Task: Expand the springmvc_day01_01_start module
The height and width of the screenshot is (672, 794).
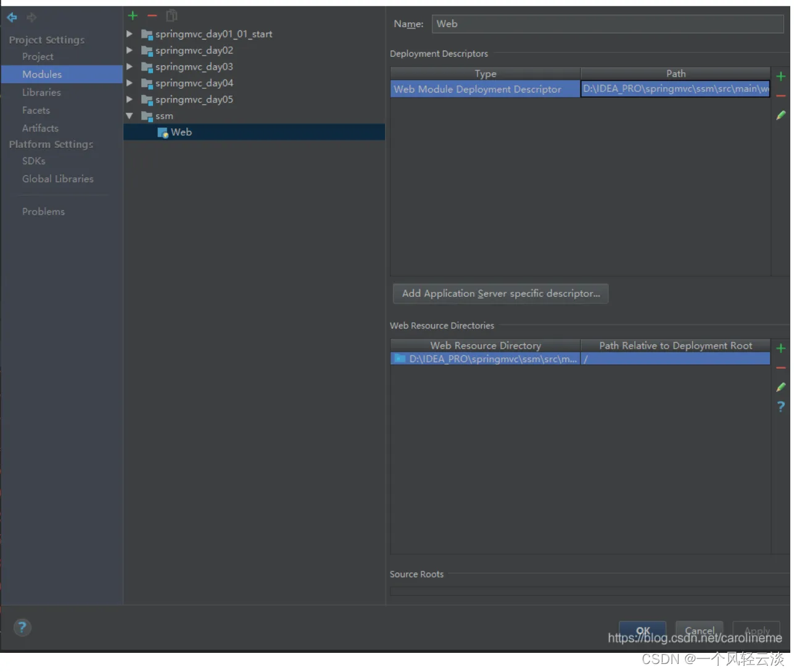Action: pos(130,34)
